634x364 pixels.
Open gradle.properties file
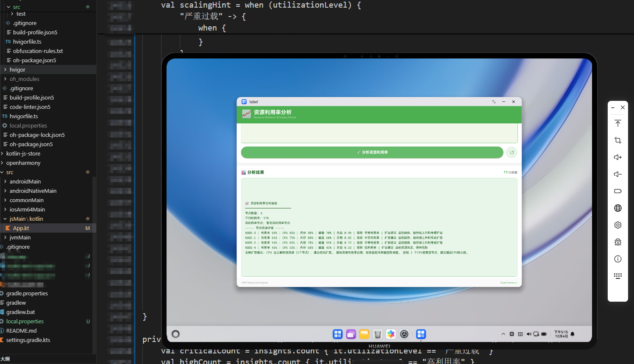coord(48,293)
